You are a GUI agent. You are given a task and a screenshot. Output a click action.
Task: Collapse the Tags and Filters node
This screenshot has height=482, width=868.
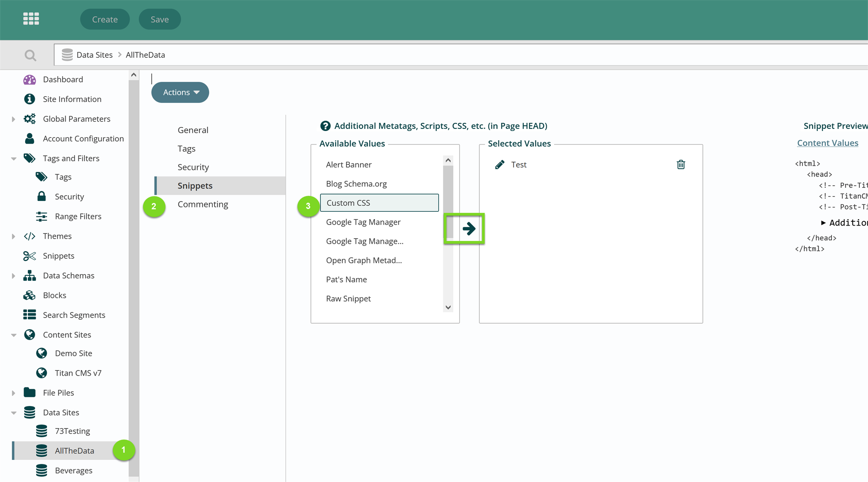(13, 158)
